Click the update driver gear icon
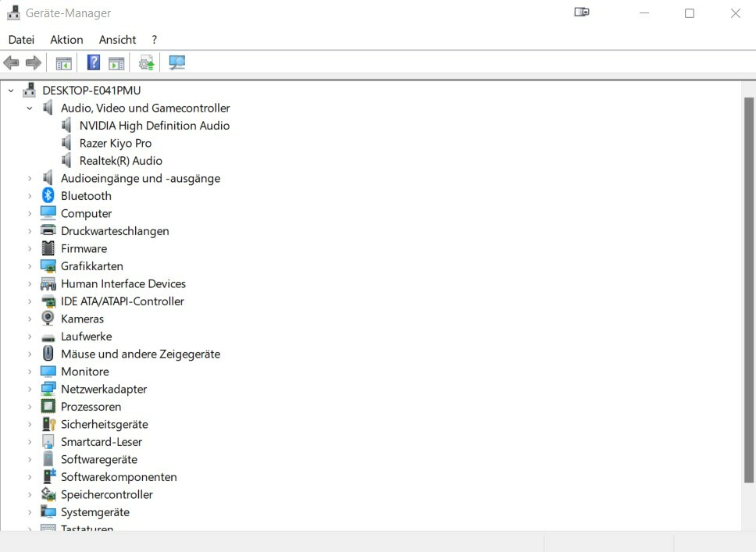The width and height of the screenshot is (756, 552). 146,62
